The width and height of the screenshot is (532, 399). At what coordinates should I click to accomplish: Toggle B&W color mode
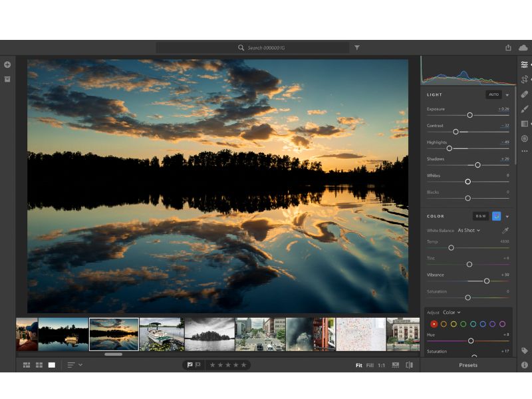pyautogui.click(x=480, y=216)
